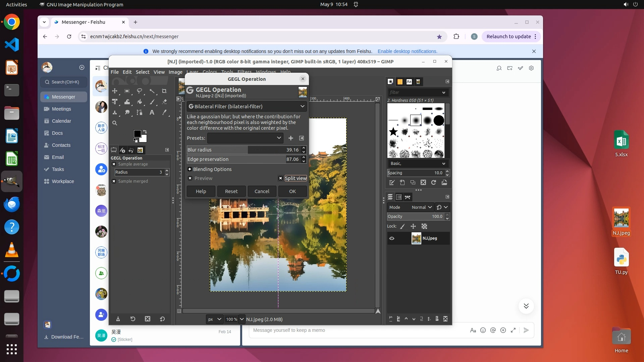Select the Bucket Fill tool
The width and height of the screenshot is (644, 362).
(139, 102)
